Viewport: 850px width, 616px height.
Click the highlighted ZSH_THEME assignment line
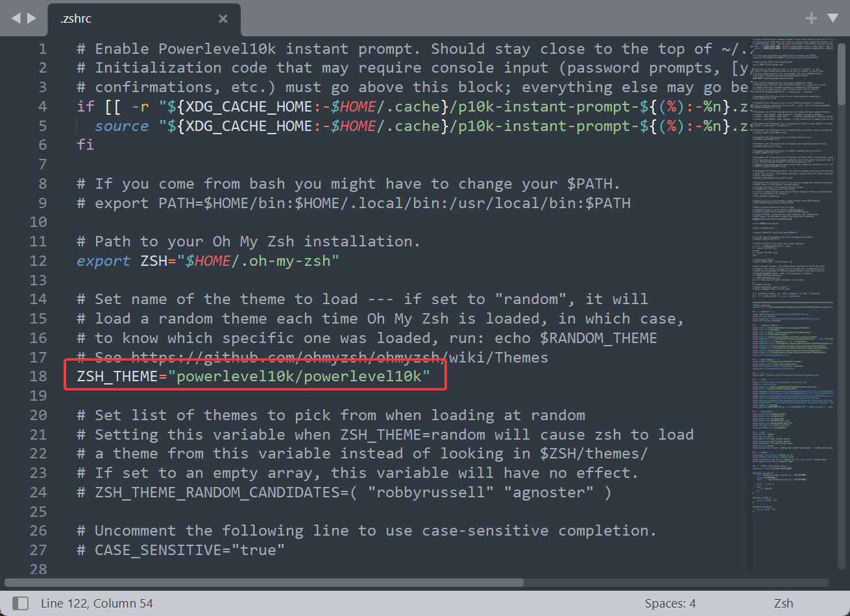[253, 375]
